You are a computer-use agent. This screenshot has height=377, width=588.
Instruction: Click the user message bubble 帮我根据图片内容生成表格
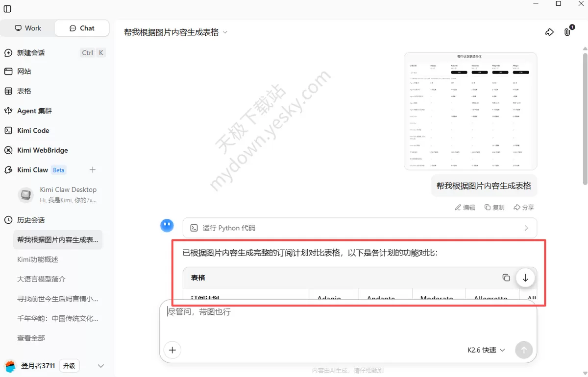coord(484,186)
